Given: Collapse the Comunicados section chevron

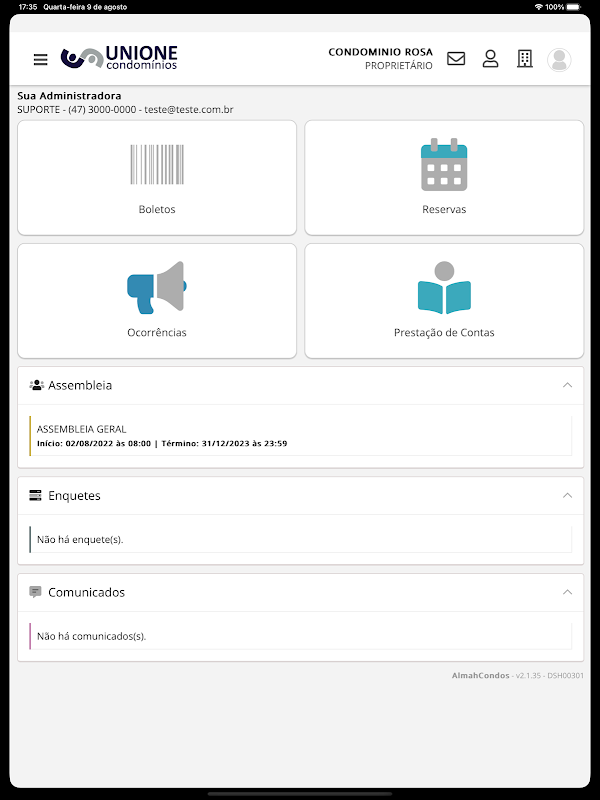Looking at the screenshot, I should (x=567, y=592).
